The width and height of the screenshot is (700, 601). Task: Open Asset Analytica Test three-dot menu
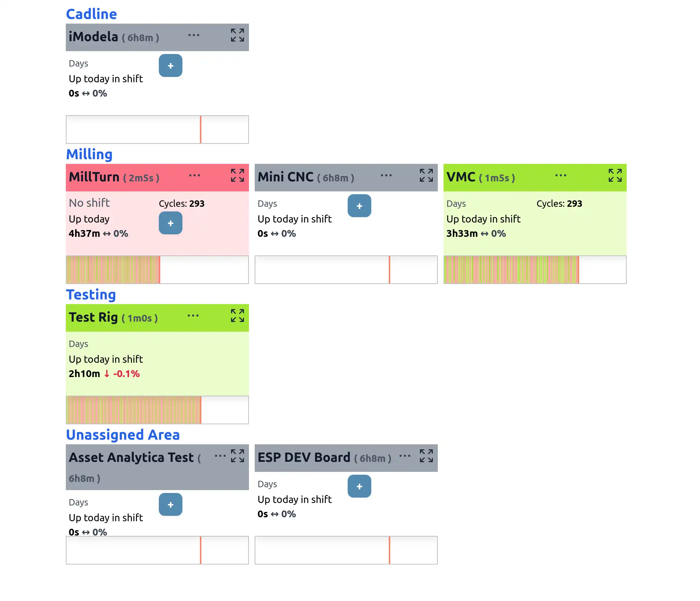click(x=220, y=456)
